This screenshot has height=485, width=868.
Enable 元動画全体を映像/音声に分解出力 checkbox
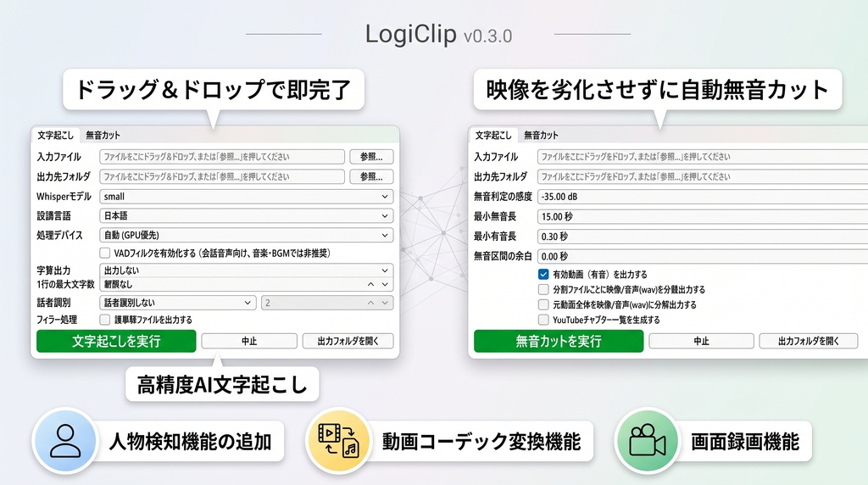tap(543, 304)
